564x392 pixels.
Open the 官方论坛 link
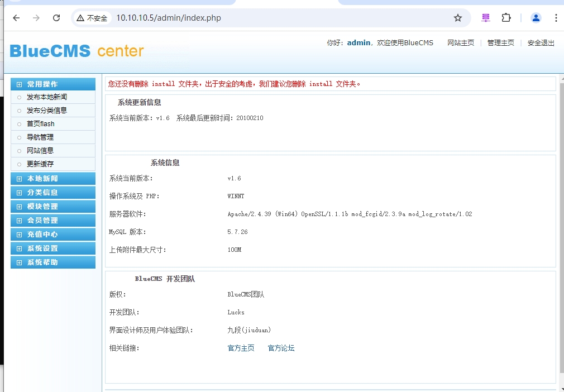(x=281, y=348)
